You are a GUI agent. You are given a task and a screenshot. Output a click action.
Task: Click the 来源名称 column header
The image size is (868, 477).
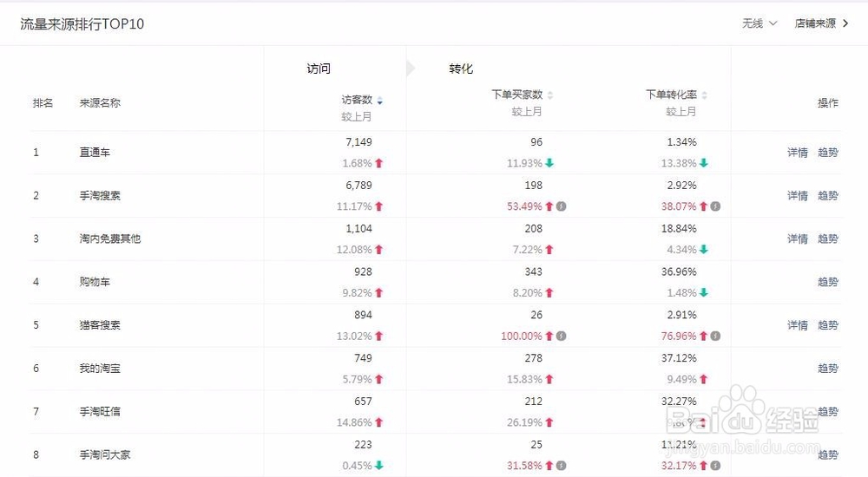[100, 103]
